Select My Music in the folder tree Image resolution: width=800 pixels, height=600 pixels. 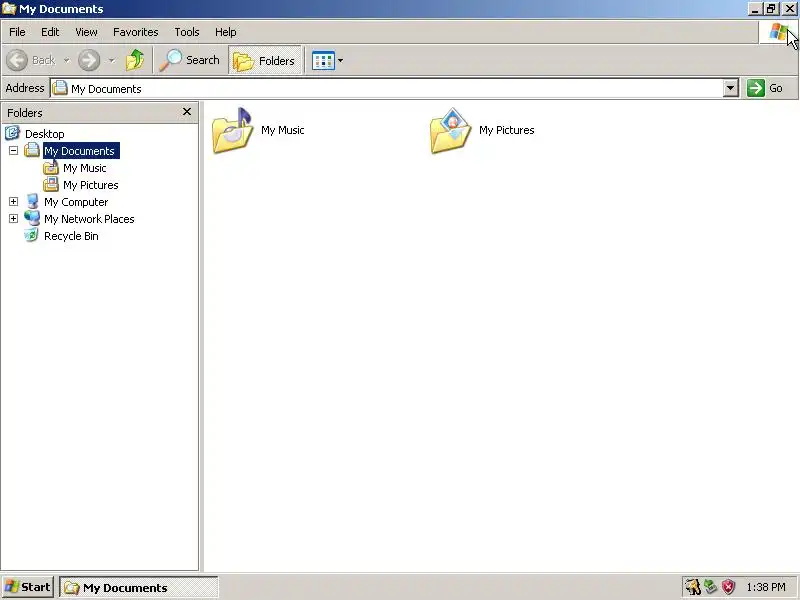(x=85, y=168)
